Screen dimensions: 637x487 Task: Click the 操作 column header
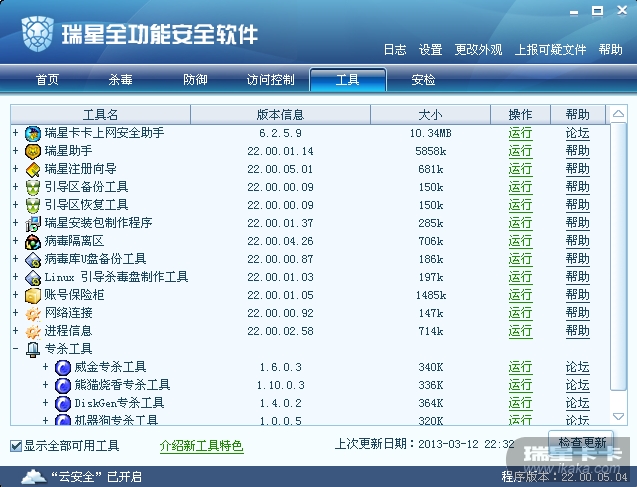click(x=520, y=115)
